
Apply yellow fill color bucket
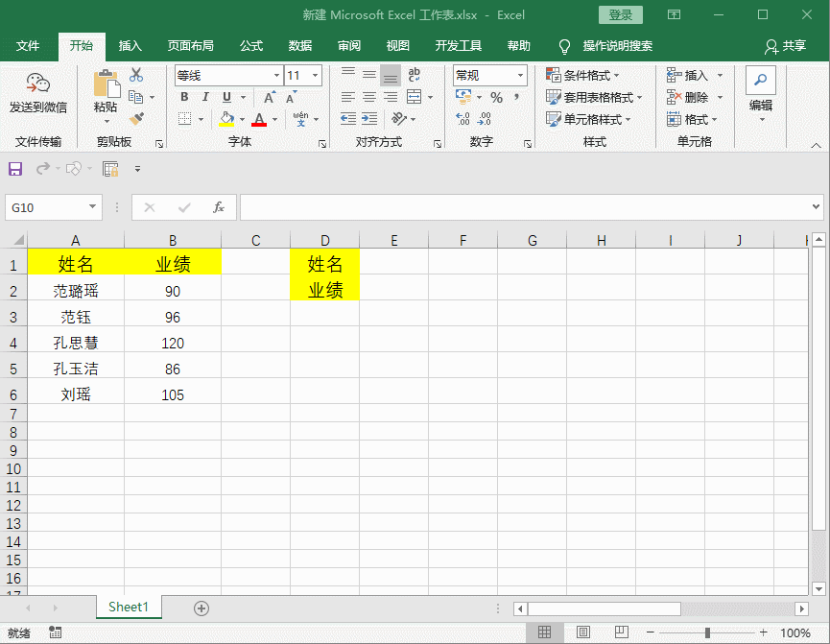pos(227,119)
